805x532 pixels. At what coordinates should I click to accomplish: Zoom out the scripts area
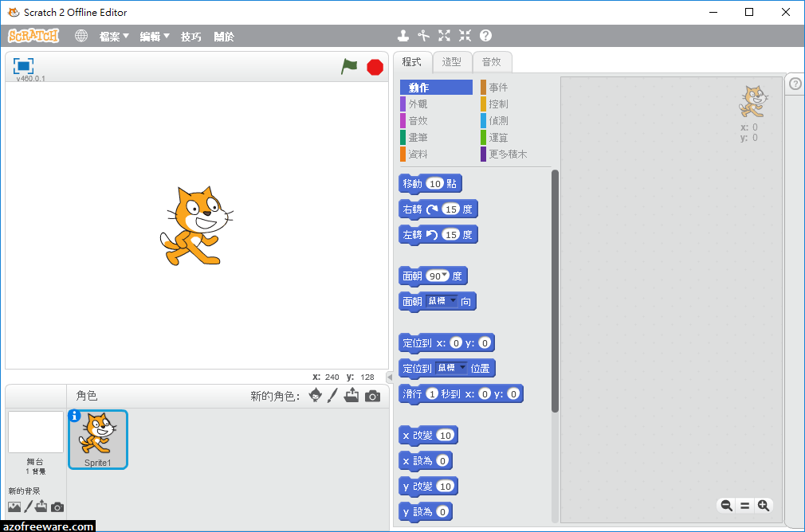(726, 506)
